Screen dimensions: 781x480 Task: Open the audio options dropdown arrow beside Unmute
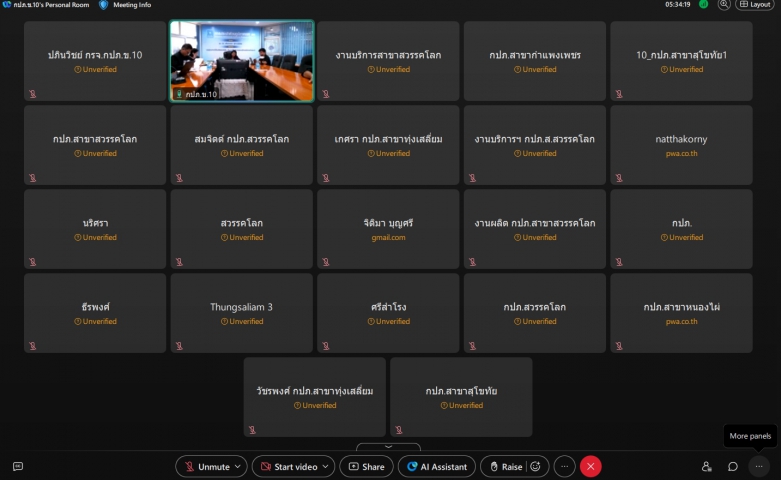click(239, 466)
